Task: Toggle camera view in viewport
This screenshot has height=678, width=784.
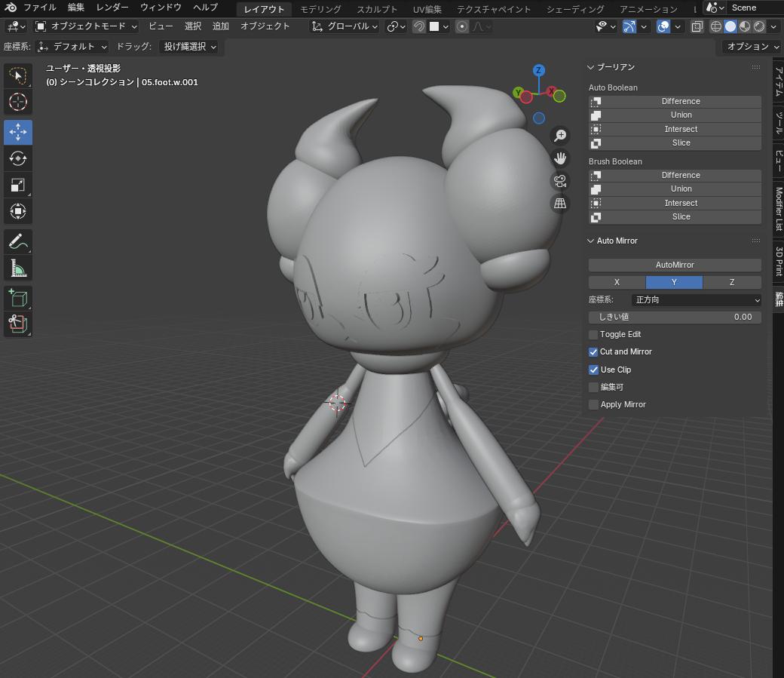Action: click(560, 181)
